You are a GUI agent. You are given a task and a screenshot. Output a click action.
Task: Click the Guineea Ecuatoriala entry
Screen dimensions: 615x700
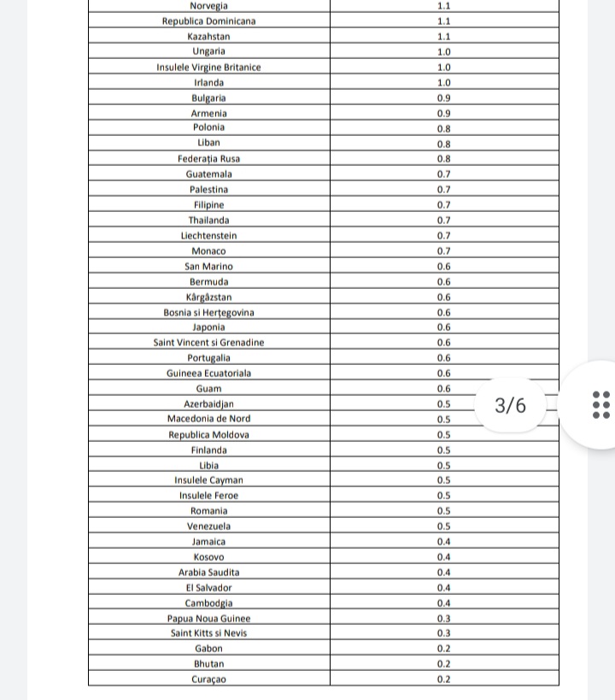pyautogui.click(x=209, y=374)
